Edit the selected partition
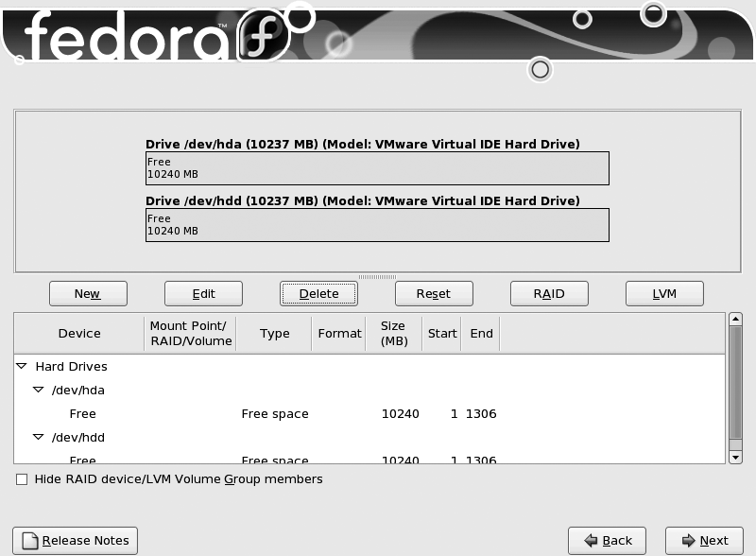Image resolution: width=756 pixels, height=556 pixels. (203, 293)
